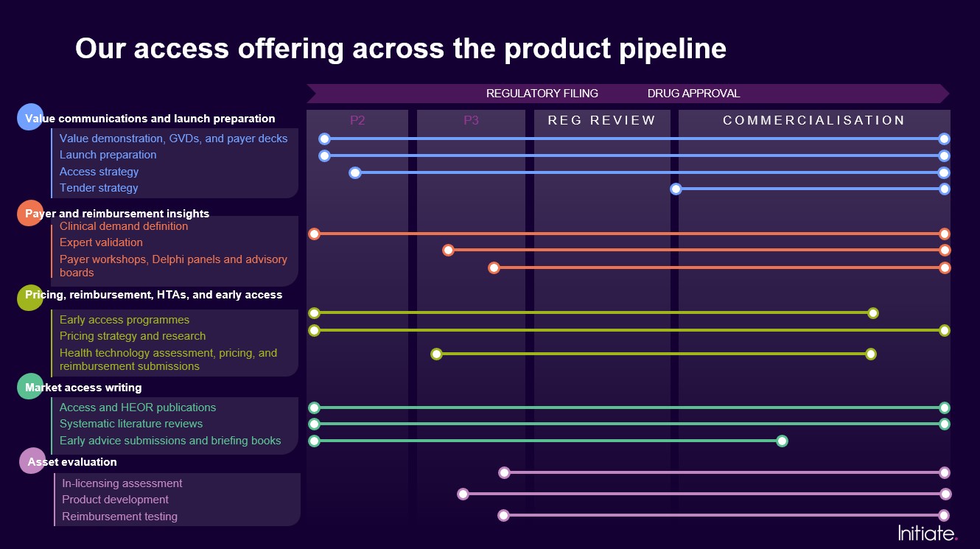
Task: Click the Tender strategy timeline start point
Action: click(676, 189)
